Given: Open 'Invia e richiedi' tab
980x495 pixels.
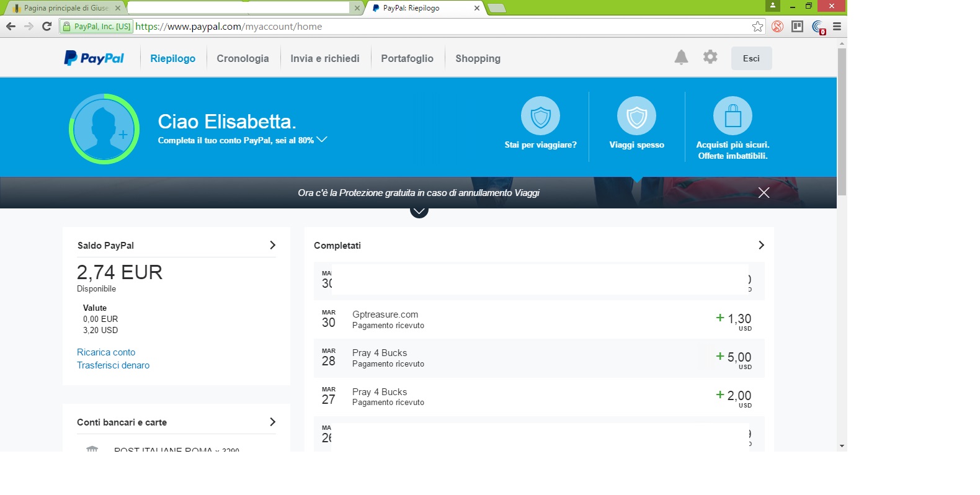Looking at the screenshot, I should tap(325, 58).
